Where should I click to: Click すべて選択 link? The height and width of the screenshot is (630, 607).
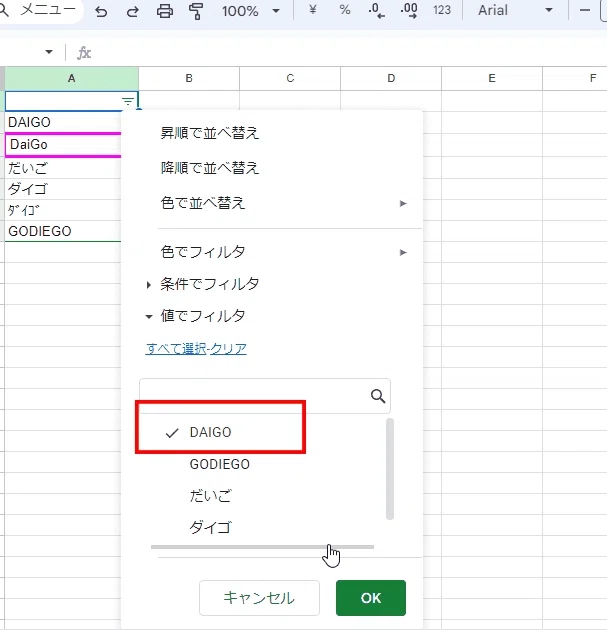pyautogui.click(x=176, y=348)
